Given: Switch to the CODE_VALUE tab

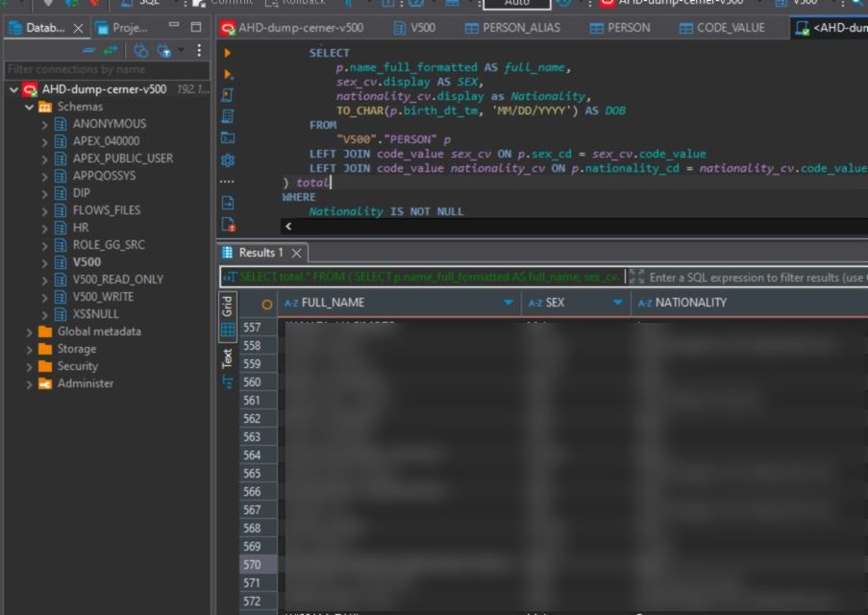Looking at the screenshot, I should coord(724,28).
